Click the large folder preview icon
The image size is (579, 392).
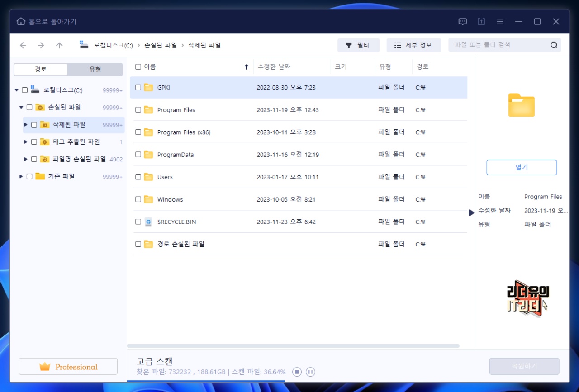(522, 105)
